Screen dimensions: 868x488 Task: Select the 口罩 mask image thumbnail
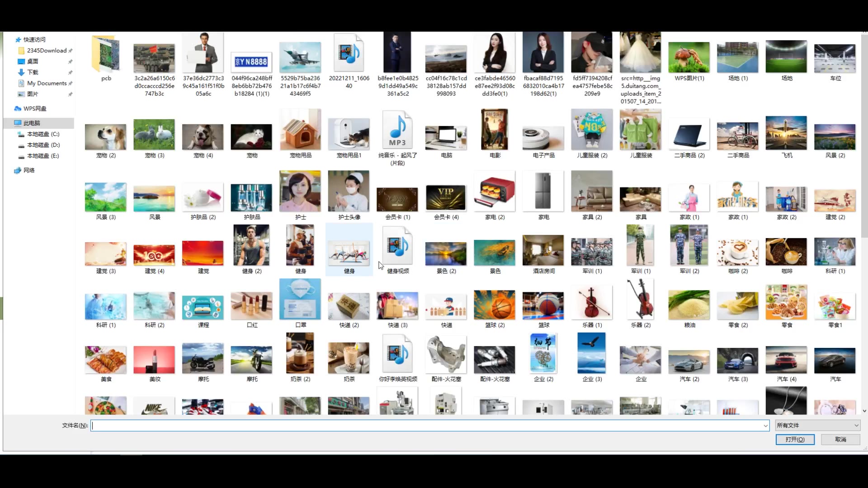point(300,299)
